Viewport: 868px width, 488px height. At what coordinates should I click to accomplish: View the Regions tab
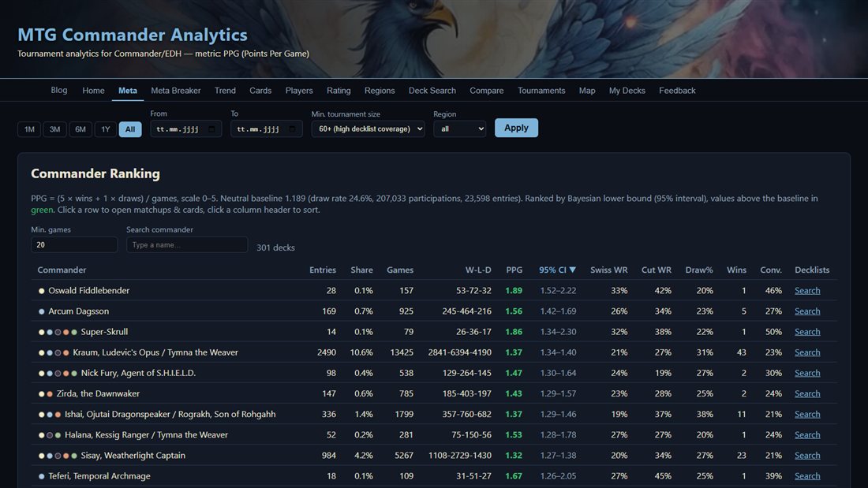tap(380, 90)
